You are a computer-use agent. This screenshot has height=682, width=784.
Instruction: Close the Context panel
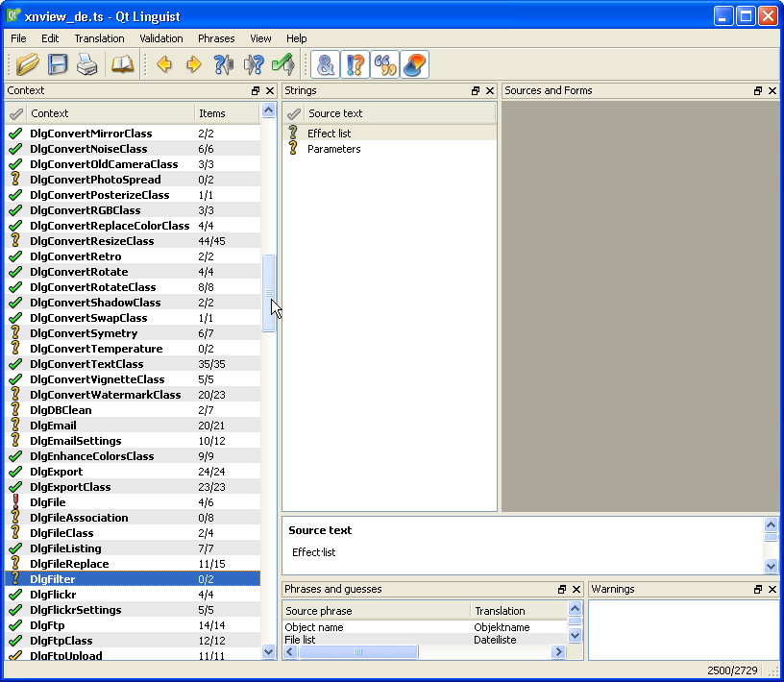(270, 90)
